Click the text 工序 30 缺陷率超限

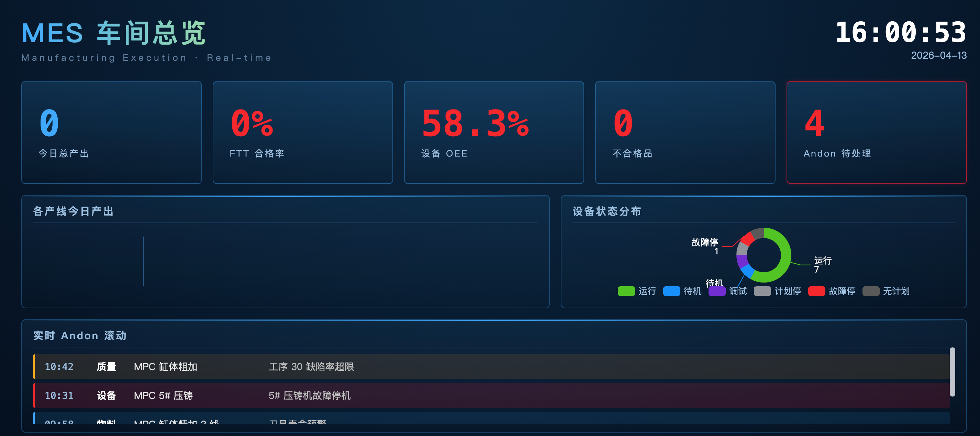[x=311, y=366]
